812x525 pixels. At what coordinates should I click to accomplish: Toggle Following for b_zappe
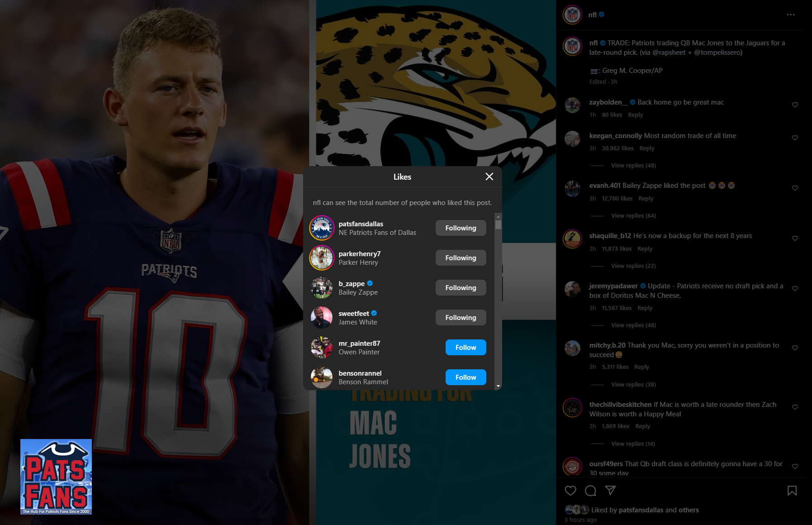(461, 287)
